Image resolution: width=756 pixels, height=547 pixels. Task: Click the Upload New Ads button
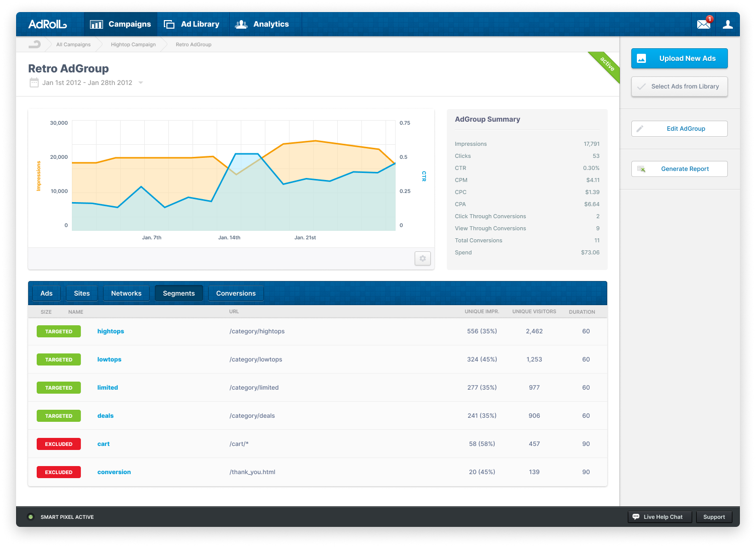[x=679, y=58]
